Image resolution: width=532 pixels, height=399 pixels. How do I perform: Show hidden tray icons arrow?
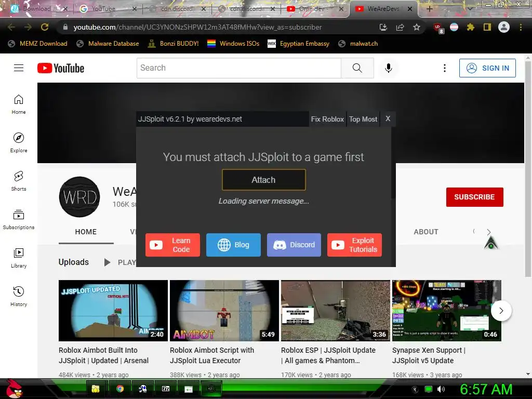tap(415, 390)
